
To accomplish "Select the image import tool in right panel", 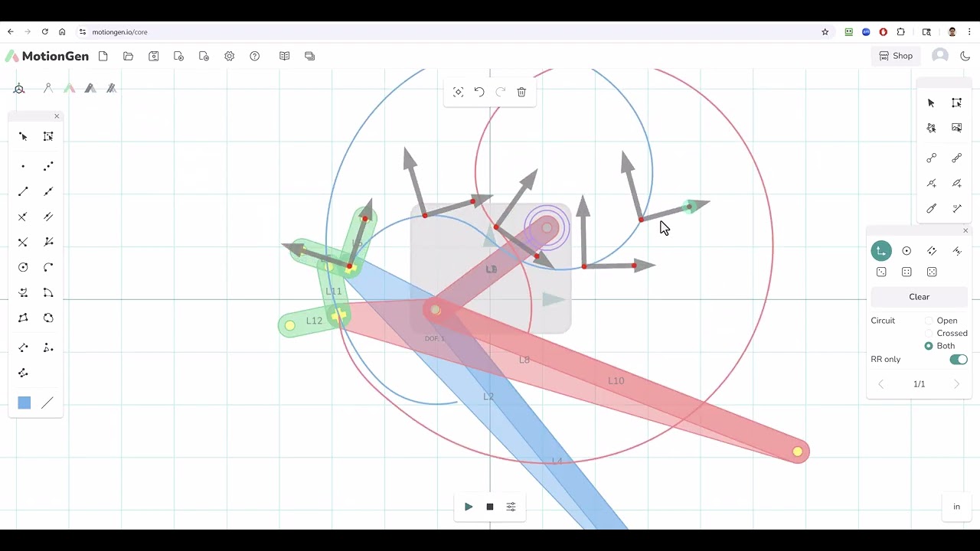I will [x=956, y=128].
